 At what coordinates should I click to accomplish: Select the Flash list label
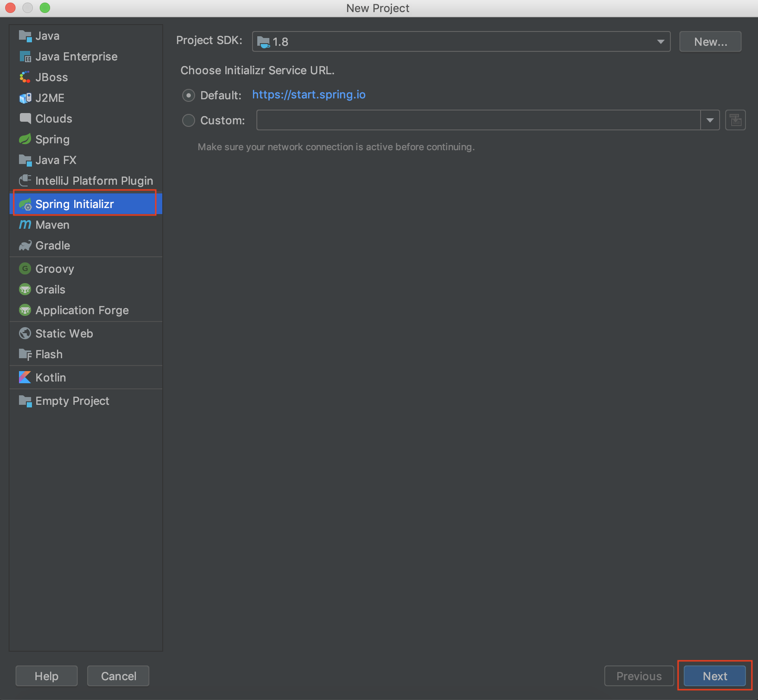49,354
